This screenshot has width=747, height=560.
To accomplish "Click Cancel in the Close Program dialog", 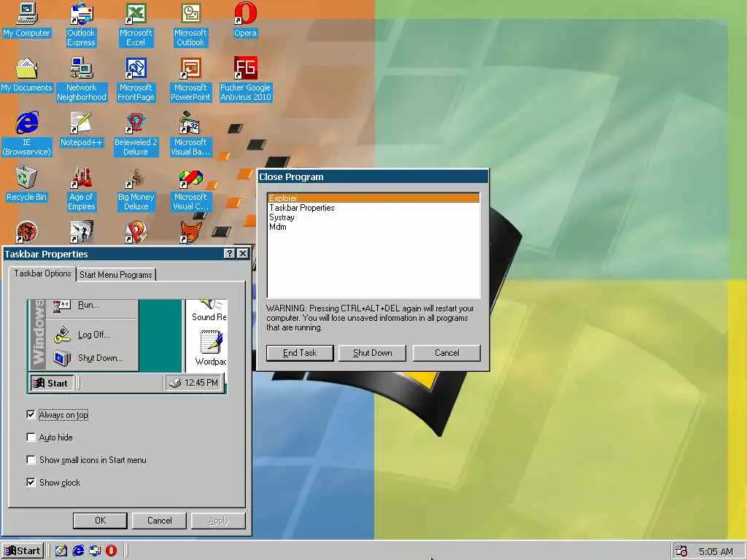I will 447,353.
